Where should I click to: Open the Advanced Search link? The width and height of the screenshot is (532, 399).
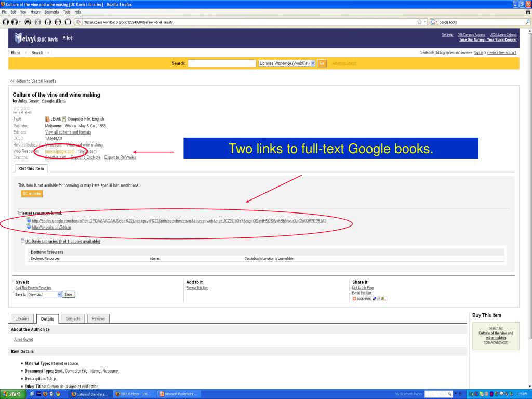pyautogui.click(x=344, y=63)
